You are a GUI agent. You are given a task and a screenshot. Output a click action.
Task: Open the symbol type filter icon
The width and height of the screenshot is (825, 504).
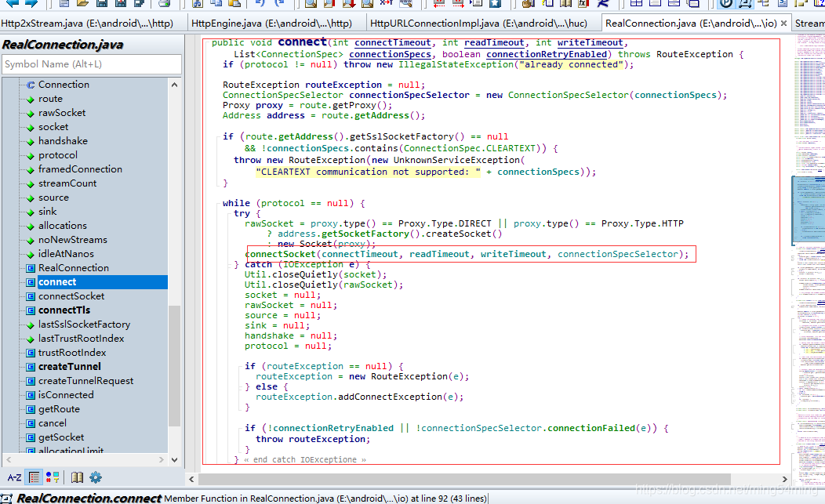[x=52, y=477]
